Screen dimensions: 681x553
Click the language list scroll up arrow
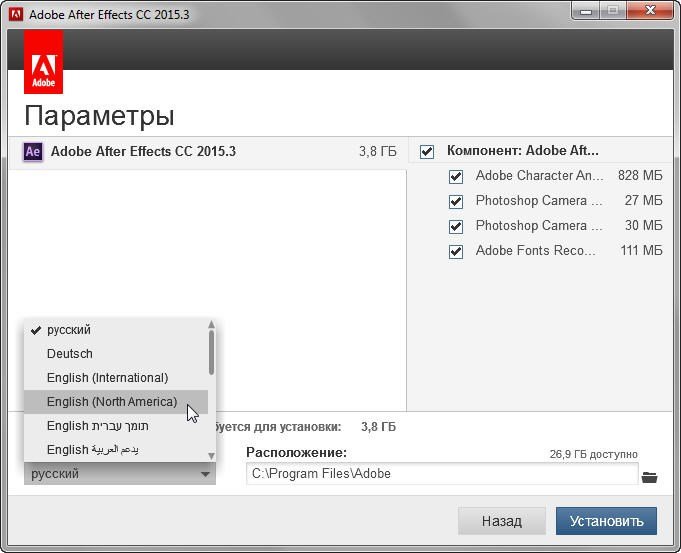click(212, 324)
